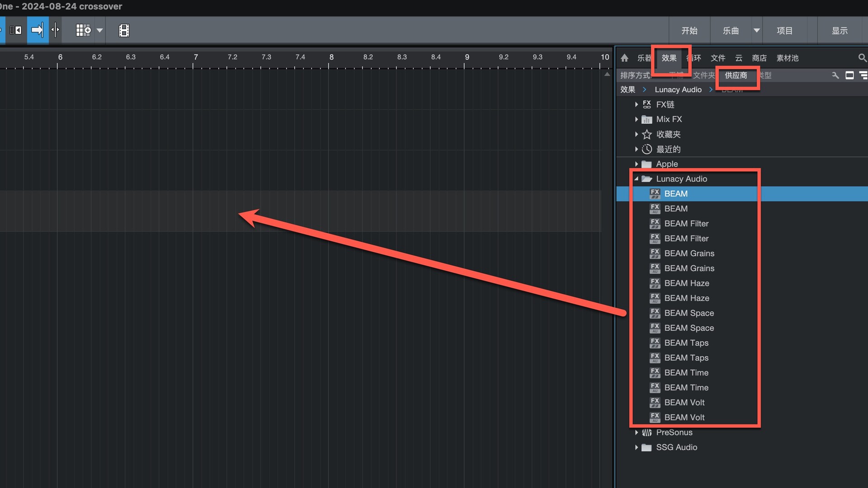Click the FX icon beside BEAM Grains
The width and height of the screenshot is (868, 488).
pyautogui.click(x=655, y=253)
